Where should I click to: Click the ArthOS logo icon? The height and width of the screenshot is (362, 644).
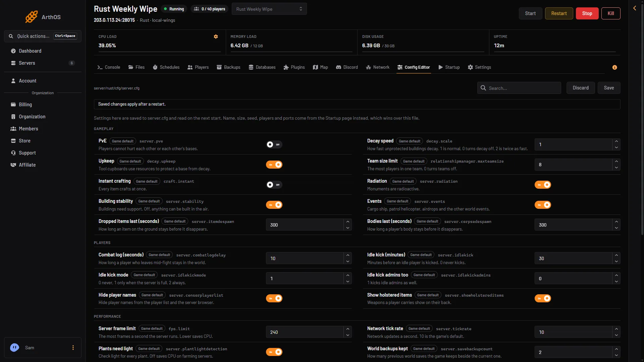click(32, 17)
